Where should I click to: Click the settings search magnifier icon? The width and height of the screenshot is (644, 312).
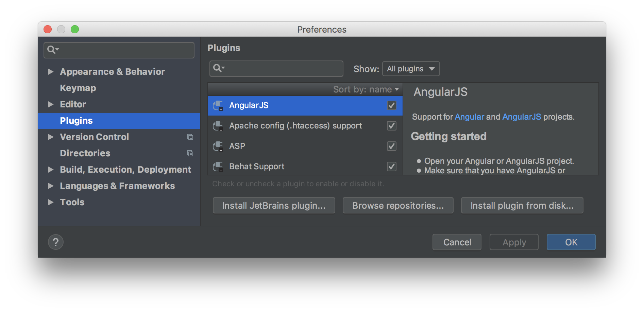pyautogui.click(x=53, y=50)
